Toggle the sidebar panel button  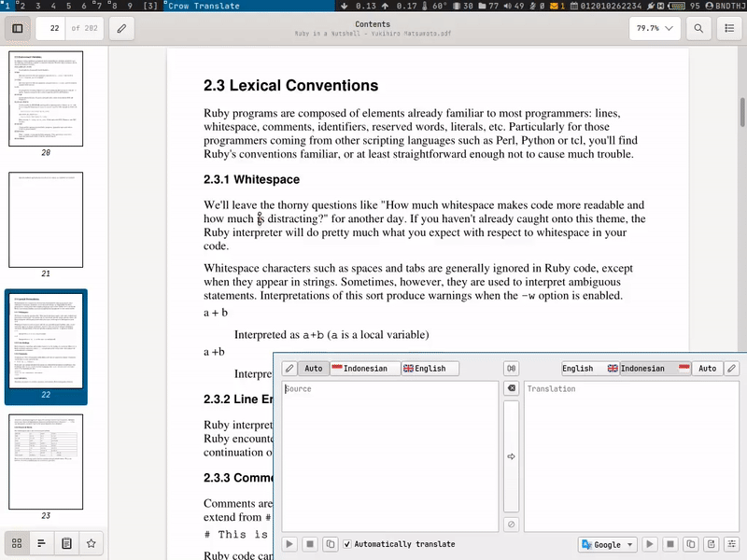click(18, 28)
